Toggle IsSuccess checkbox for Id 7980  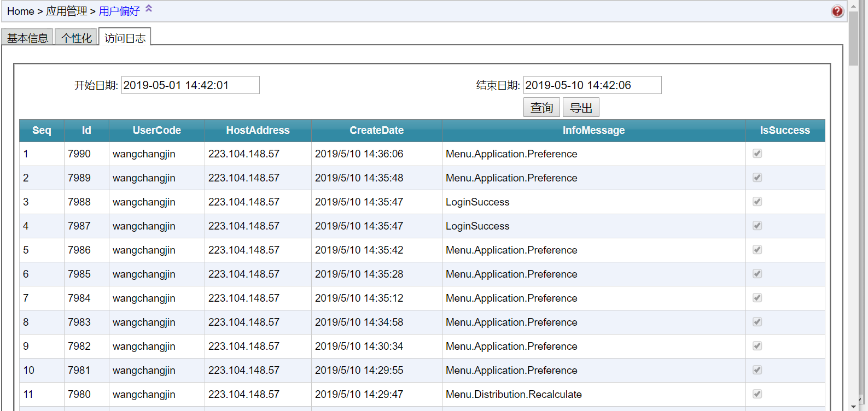(x=757, y=394)
